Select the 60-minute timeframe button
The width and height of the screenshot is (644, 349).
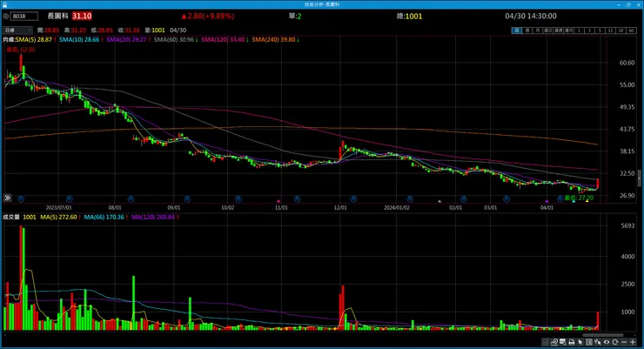tap(631, 30)
